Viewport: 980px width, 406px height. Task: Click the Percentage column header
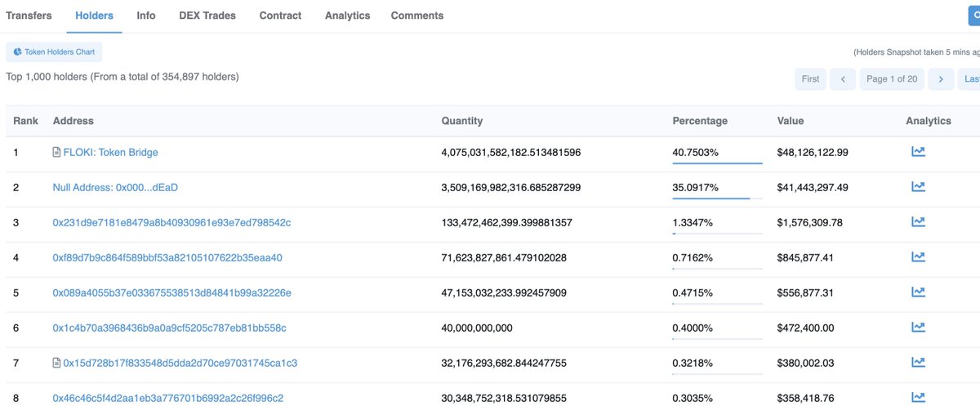pyautogui.click(x=700, y=121)
